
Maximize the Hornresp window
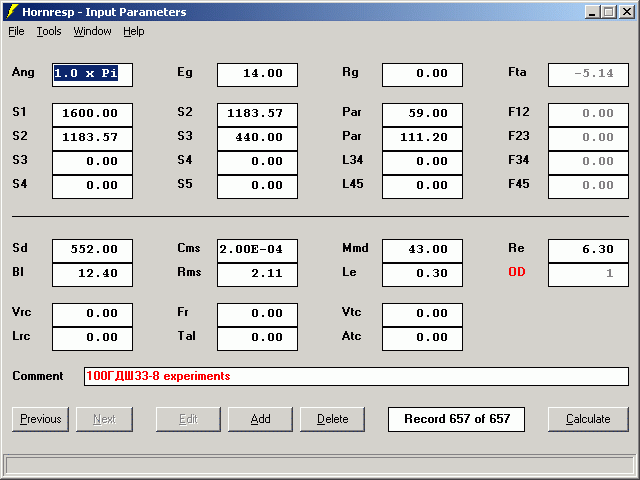pyautogui.click(x=608, y=12)
